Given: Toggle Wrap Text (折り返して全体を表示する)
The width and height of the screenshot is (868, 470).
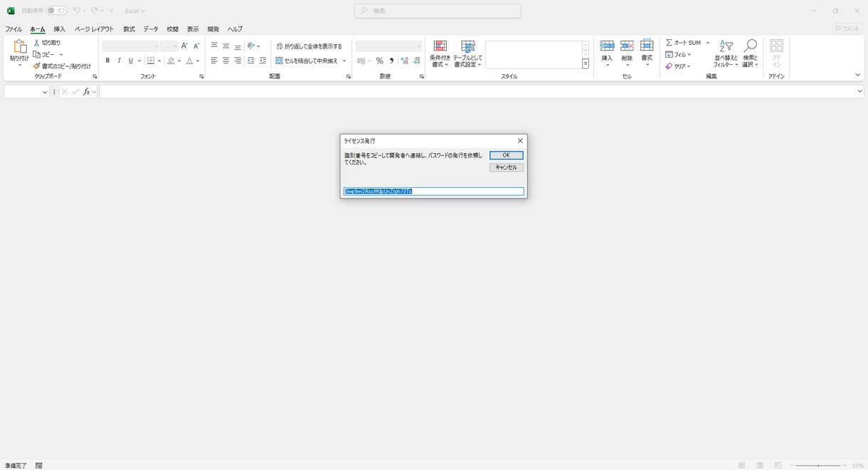Looking at the screenshot, I should (x=309, y=46).
